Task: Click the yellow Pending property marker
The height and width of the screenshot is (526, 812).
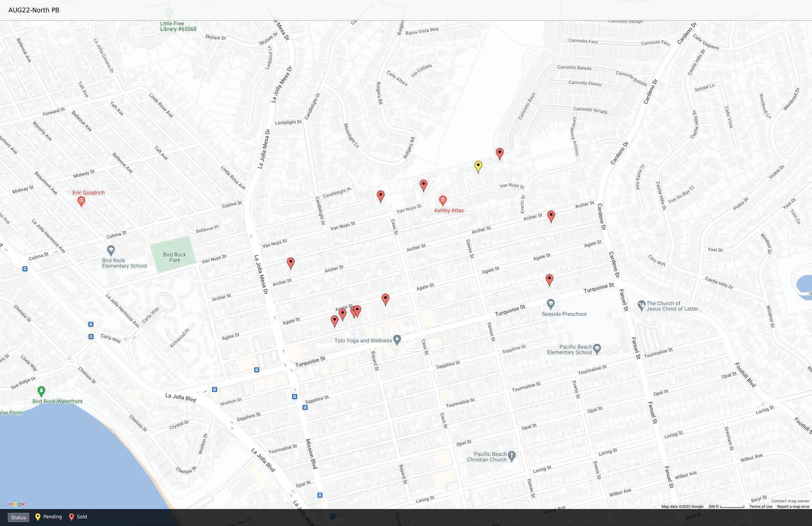Action: 478,166
